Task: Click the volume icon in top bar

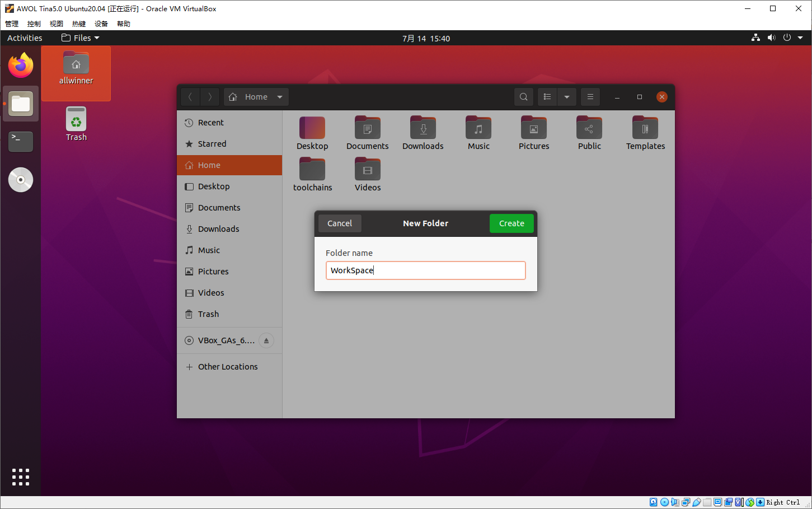Action: [x=771, y=38]
